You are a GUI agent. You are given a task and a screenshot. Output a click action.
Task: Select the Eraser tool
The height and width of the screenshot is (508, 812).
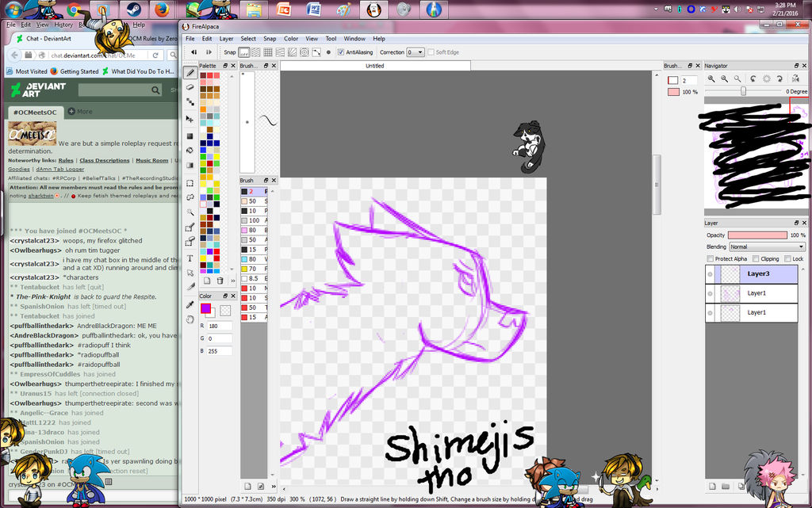click(190, 87)
